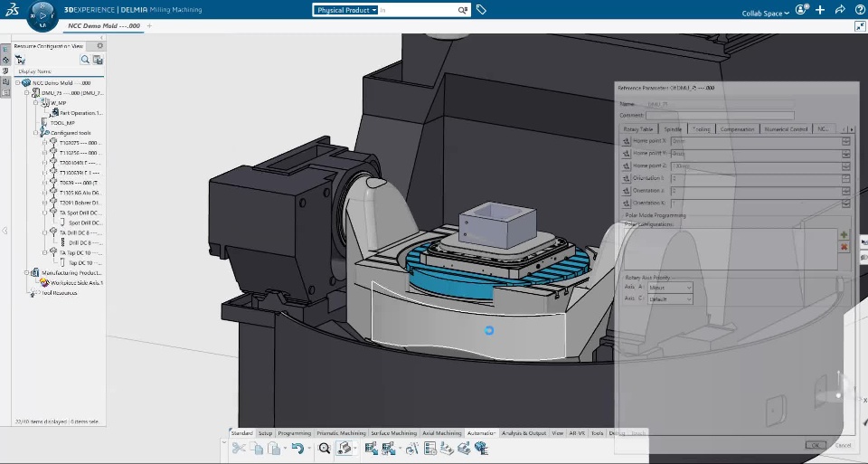Click the last tree-structure icon in the toolbar
Screen dimensions: 868x464
tap(481, 448)
